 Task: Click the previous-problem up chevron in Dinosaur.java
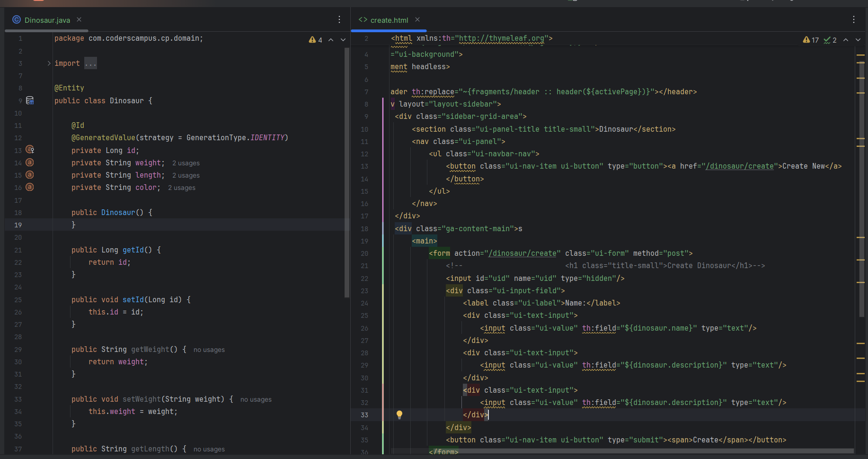point(331,40)
